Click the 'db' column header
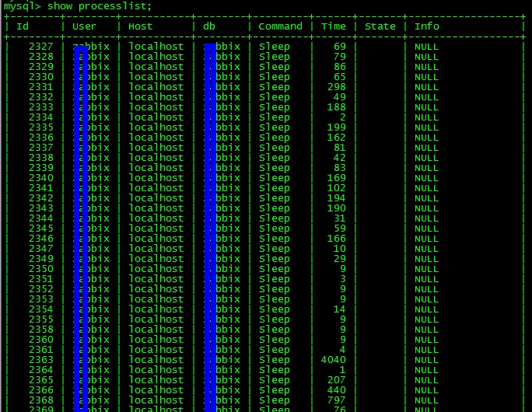Viewport: 532px width, 412px height. pos(209,26)
